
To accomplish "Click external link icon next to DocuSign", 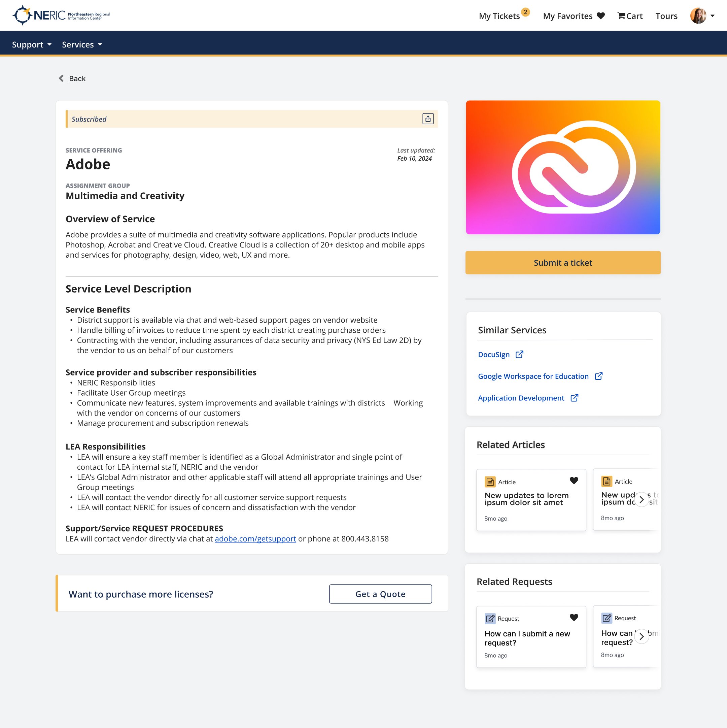I will click(519, 355).
